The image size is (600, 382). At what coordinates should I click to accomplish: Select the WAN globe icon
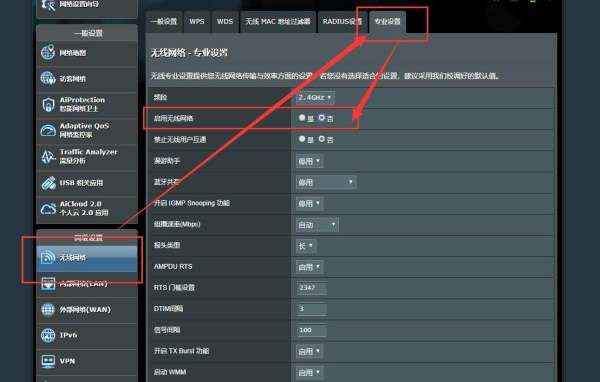pos(48,309)
